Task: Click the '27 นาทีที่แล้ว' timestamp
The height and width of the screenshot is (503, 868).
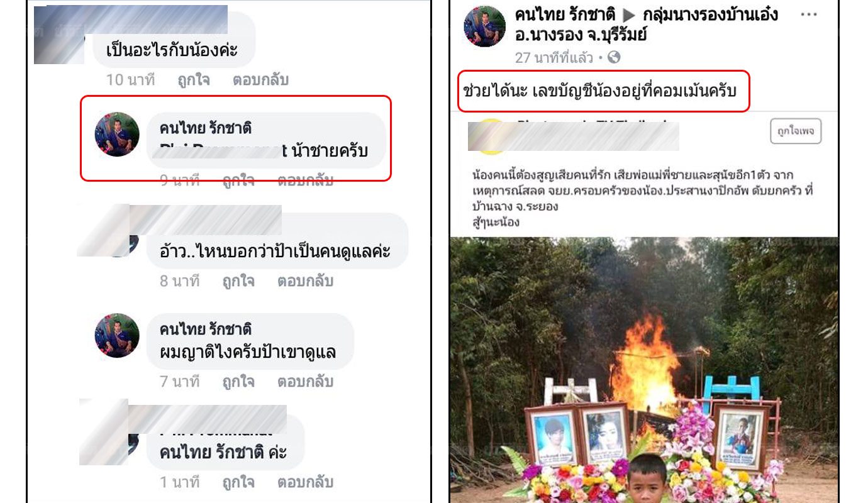Action: point(554,58)
